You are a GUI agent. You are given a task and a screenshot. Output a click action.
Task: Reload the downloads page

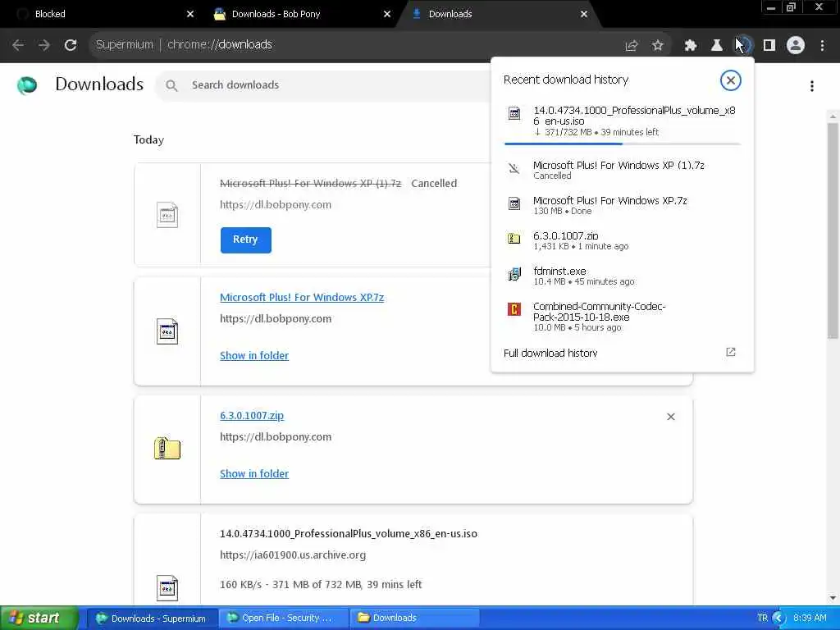pyautogui.click(x=71, y=45)
